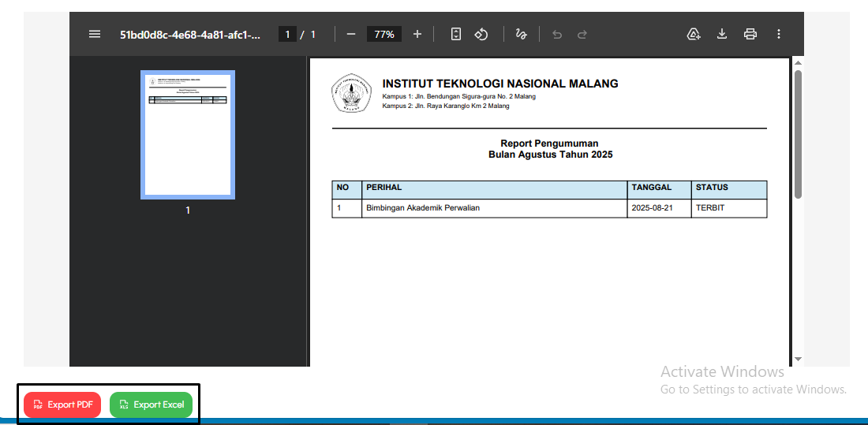Print the PDF document
The height and width of the screenshot is (425, 868).
[x=750, y=35]
